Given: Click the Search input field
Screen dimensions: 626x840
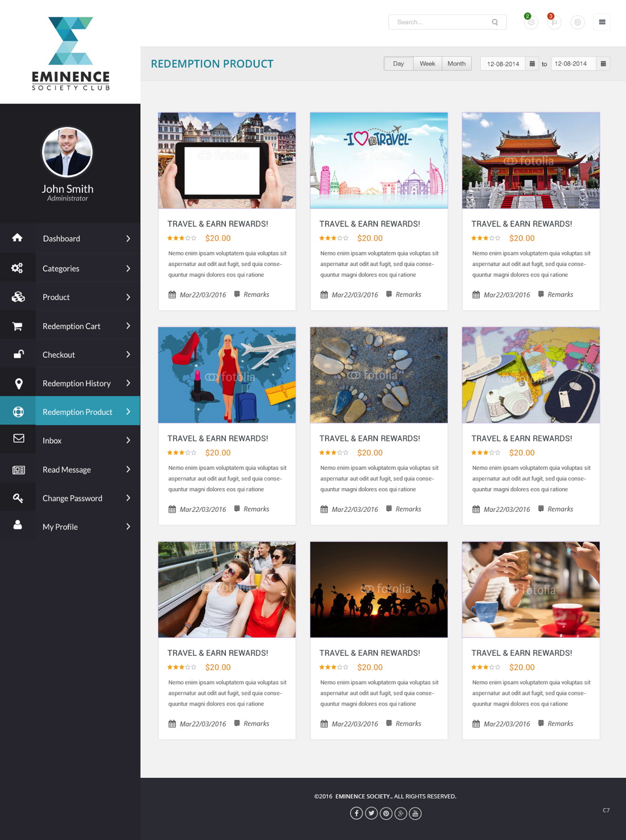Looking at the screenshot, I should point(443,22).
